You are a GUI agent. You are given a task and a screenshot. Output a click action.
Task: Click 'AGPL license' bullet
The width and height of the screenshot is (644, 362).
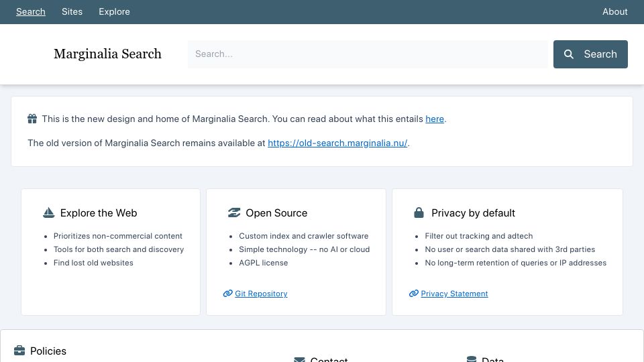pos(263,263)
